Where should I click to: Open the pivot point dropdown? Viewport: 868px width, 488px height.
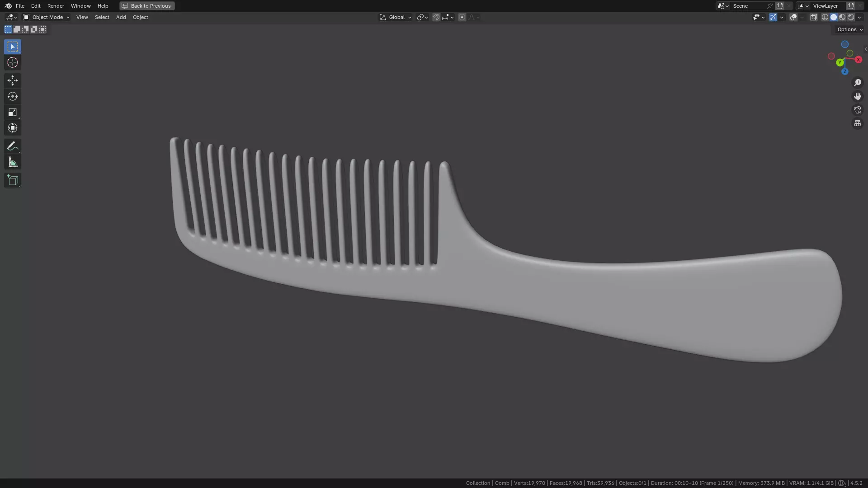pos(422,17)
